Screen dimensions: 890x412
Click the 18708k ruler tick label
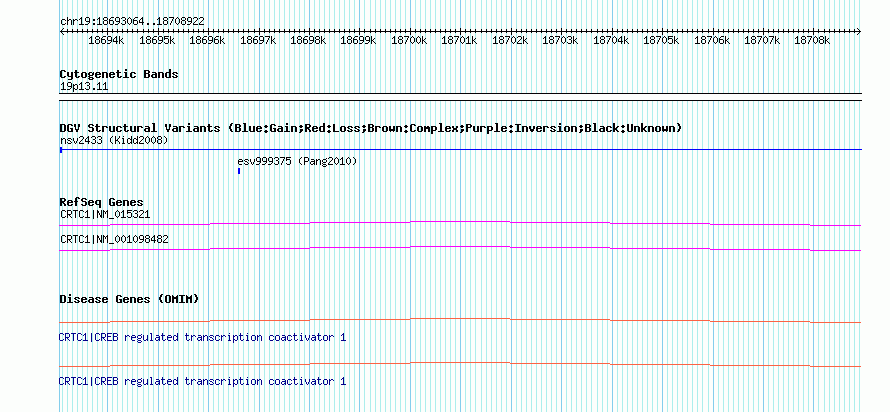pos(812,41)
